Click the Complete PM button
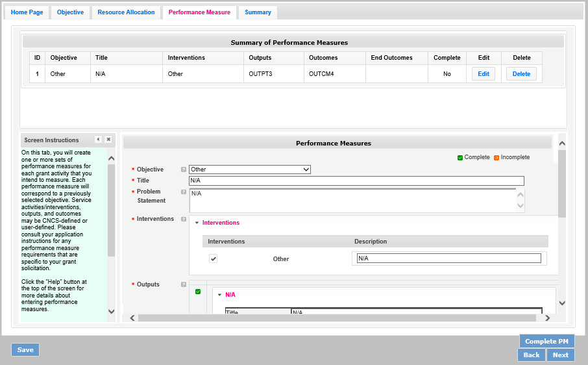 [x=546, y=342]
